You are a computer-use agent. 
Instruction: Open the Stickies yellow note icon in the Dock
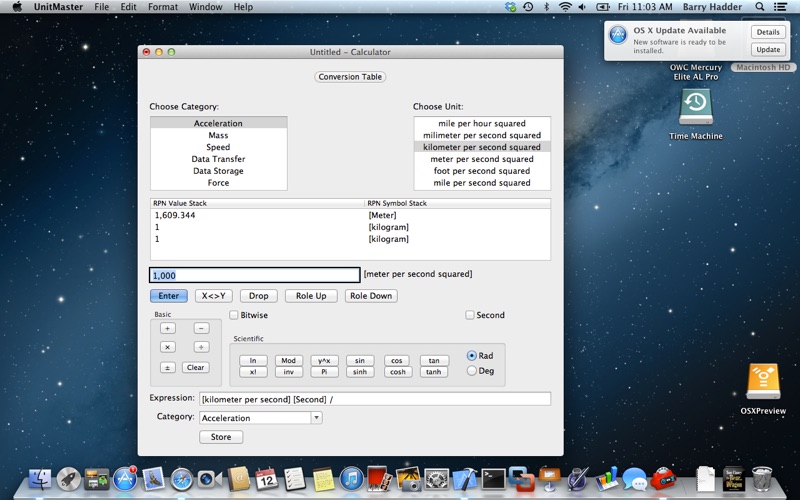click(x=323, y=479)
